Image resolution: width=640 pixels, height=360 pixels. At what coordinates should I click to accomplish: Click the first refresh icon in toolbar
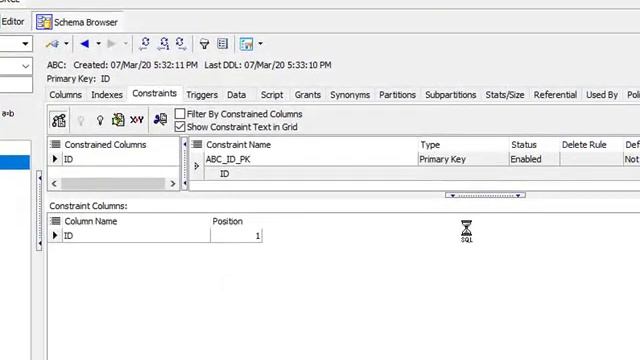click(144, 44)
